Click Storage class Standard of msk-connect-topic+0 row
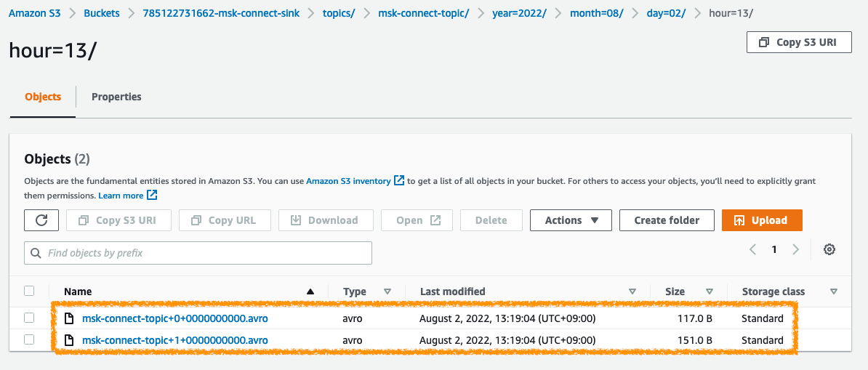 (763, 318)
